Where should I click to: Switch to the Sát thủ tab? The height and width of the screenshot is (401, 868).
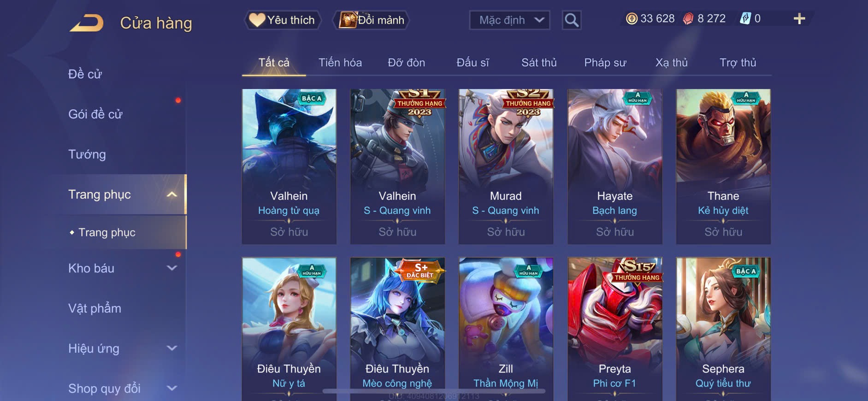coord(539,63)
